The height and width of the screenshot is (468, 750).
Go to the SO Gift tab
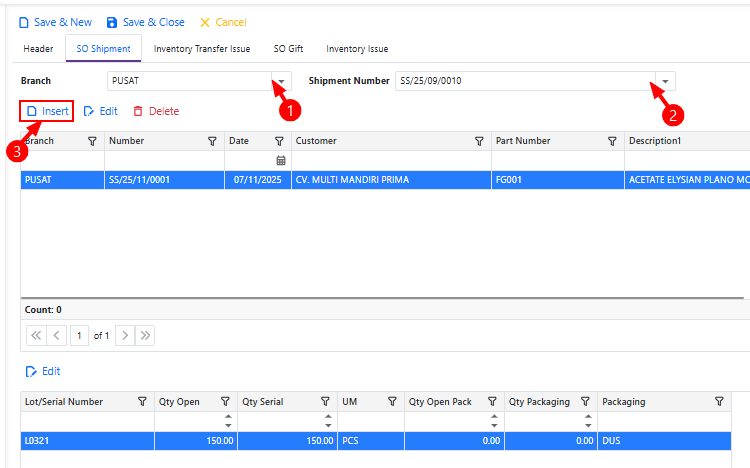coord(288,49)
